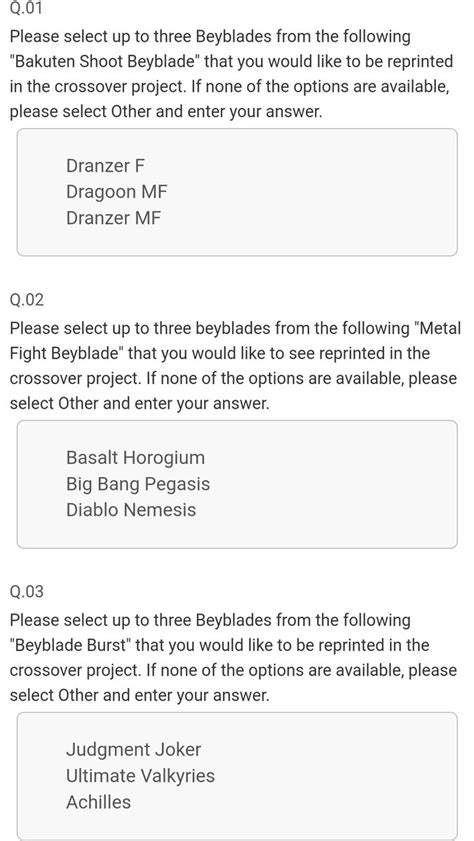Select the Dranzer F option

tap(105, 166)
